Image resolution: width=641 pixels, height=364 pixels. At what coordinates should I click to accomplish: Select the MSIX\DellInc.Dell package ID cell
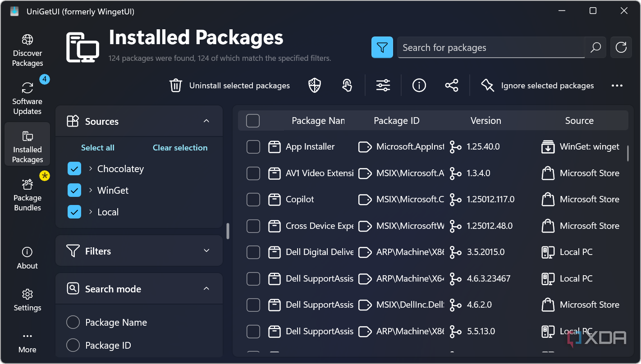[x=410, y=305]
